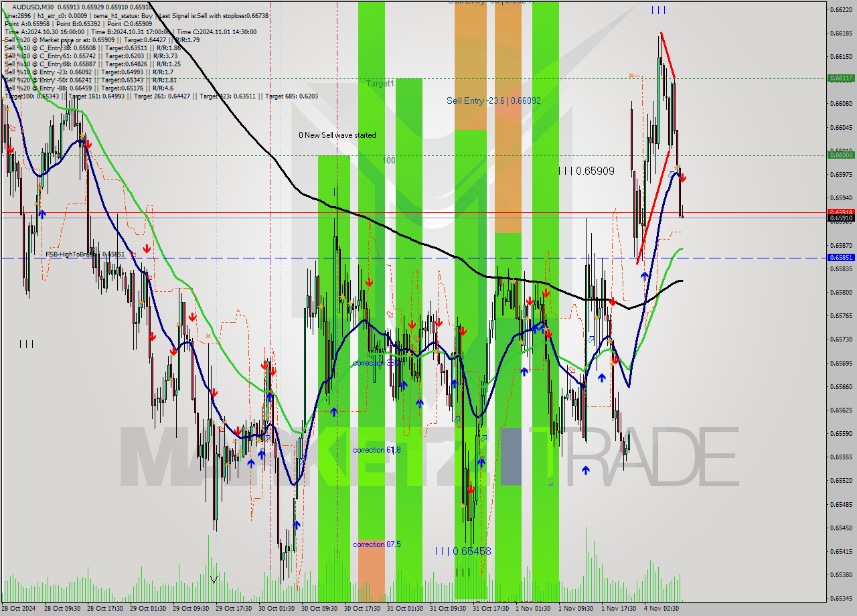This screenshot has height=616, width=857.
Task: Click the green 0.66003 price tag
Action: pyautogui.click(x=841, y=155)
